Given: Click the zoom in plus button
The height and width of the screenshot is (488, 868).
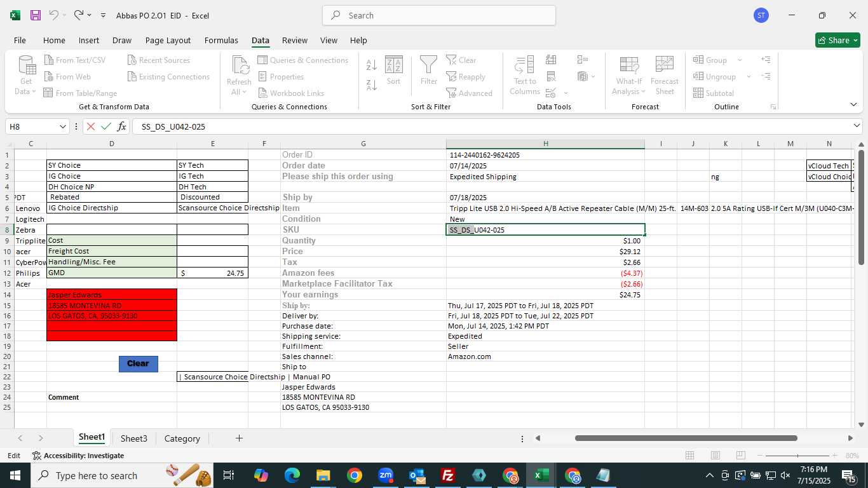Looking at the screenshot, I should (834, 456).
